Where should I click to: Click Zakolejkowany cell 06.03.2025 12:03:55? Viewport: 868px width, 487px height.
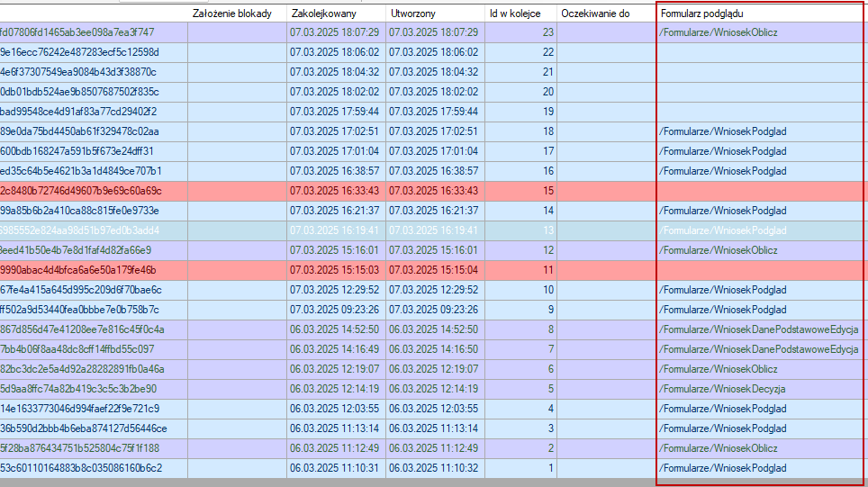(336, 409)
